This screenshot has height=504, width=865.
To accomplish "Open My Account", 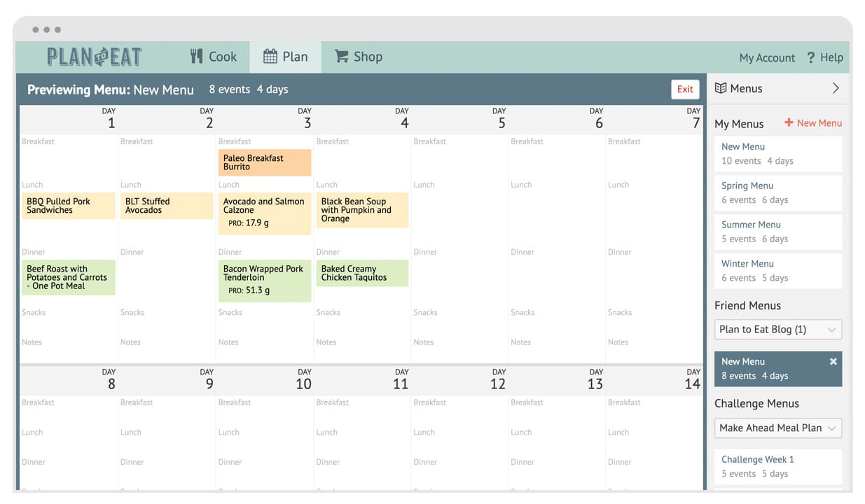I will [x=767, y=57].
